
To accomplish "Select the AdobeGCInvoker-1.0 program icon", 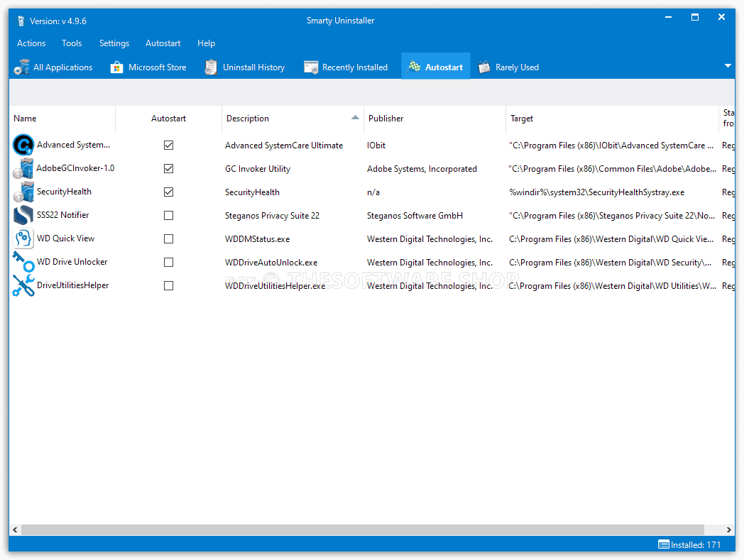I will (x=23, y=168).
